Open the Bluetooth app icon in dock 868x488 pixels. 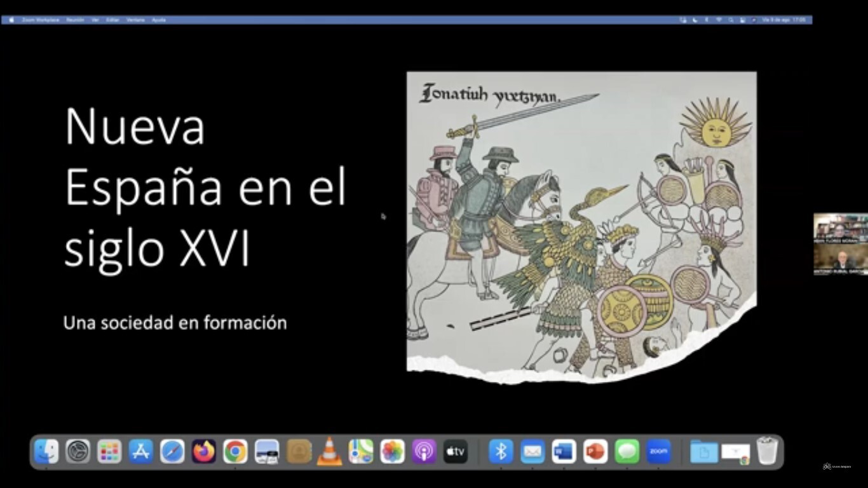click(x=501, y=452)
